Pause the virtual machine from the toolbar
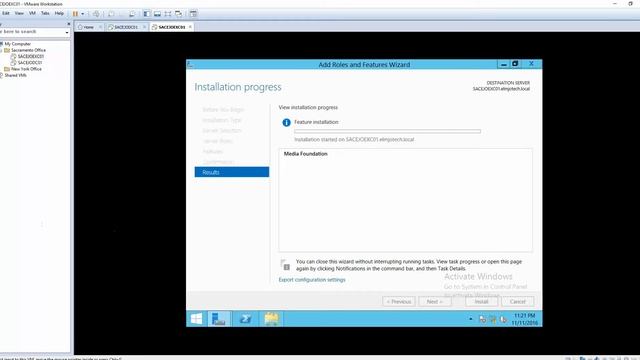640x360 pixels. tap(75, 14)
